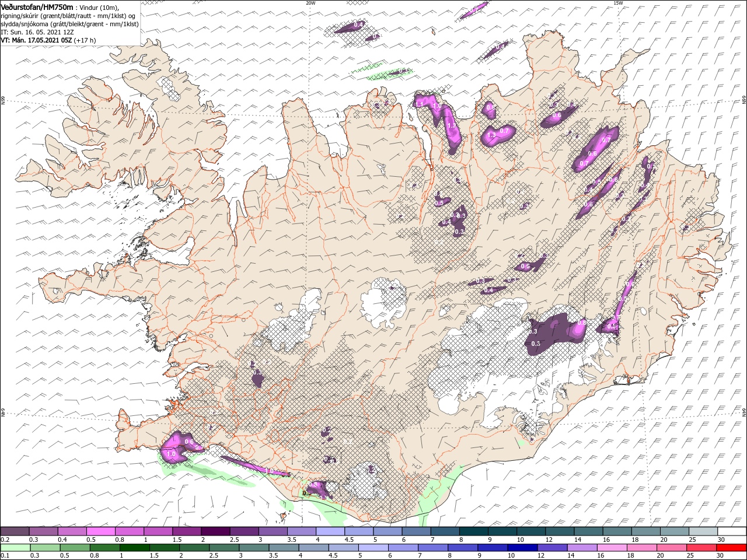This screenshot has height=560, width=747.
Task: Pick the rain legend swatch between 25 and 30
Action: click(x=701, y=548)
